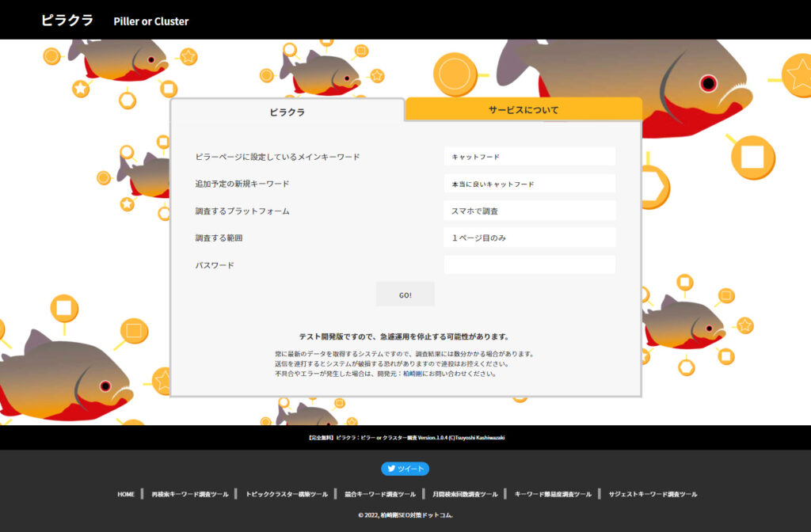Open the 柏崎剛 developer contact link
This screenshot has width=811, height=532.
pos(412,374)
